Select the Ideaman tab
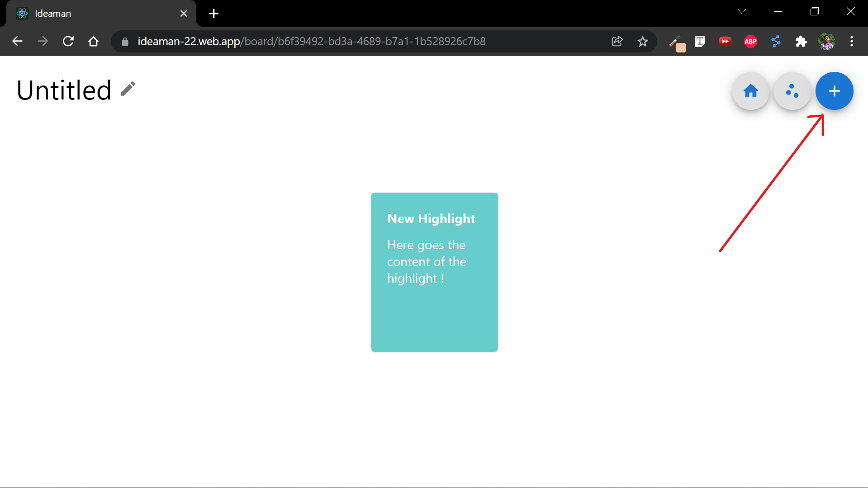Screen dimensions: 868x488 point(101,14)
